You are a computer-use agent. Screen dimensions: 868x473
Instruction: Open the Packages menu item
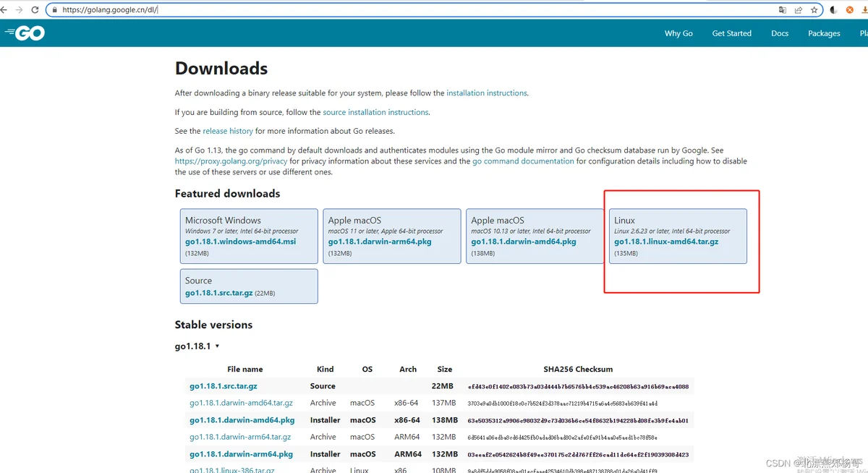coord(824,33)
